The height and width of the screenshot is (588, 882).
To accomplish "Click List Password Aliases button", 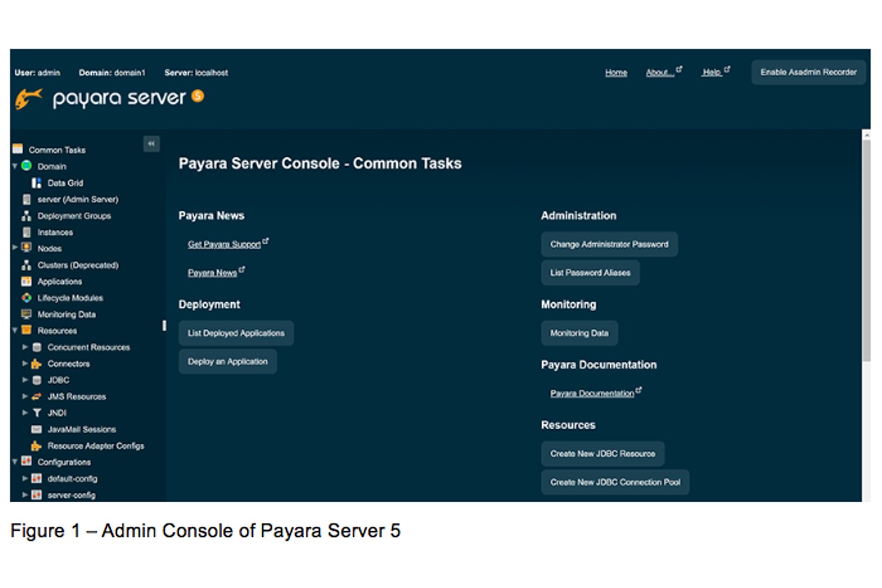I will click(x=590, y=273).
